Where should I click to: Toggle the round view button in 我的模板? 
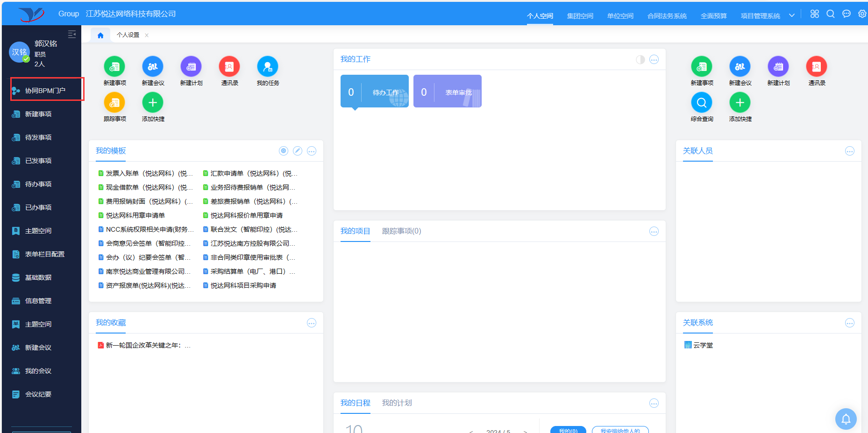284,151
